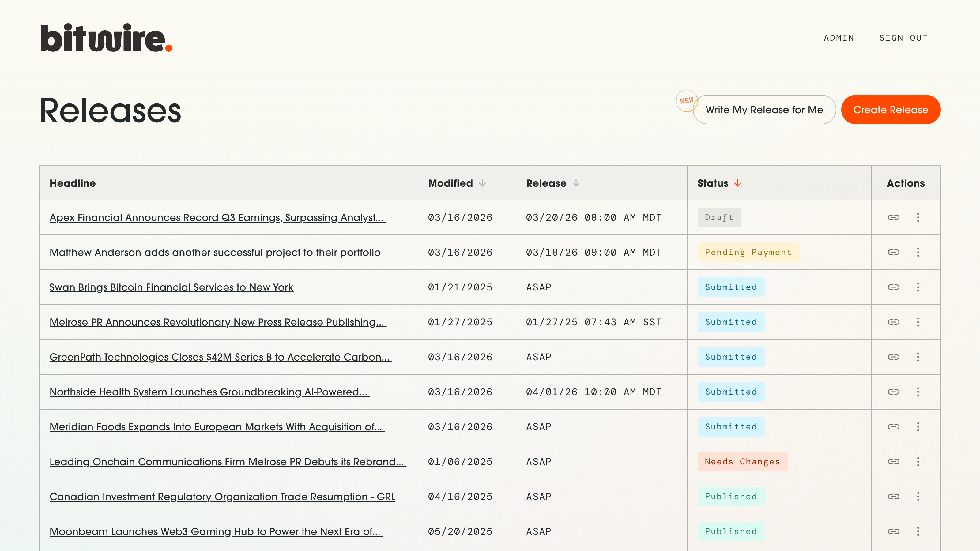Click link icon for GreenPath Technologies release

(x=893, y=357)
